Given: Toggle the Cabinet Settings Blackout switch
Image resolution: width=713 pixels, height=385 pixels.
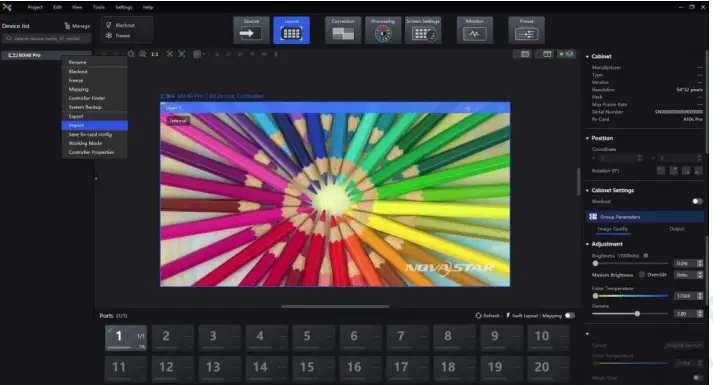Looking at the screenshot, I should 697,201.
